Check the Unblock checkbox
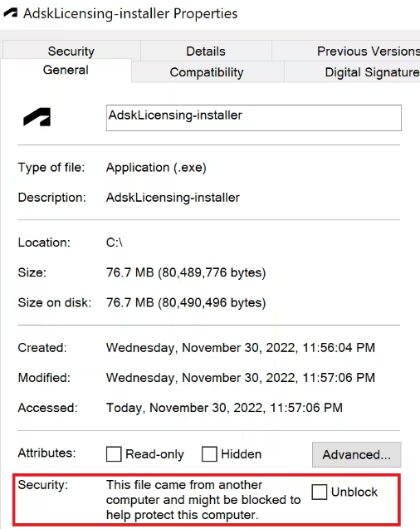Screen dimensions: 420x529 [x=320, y=492]
